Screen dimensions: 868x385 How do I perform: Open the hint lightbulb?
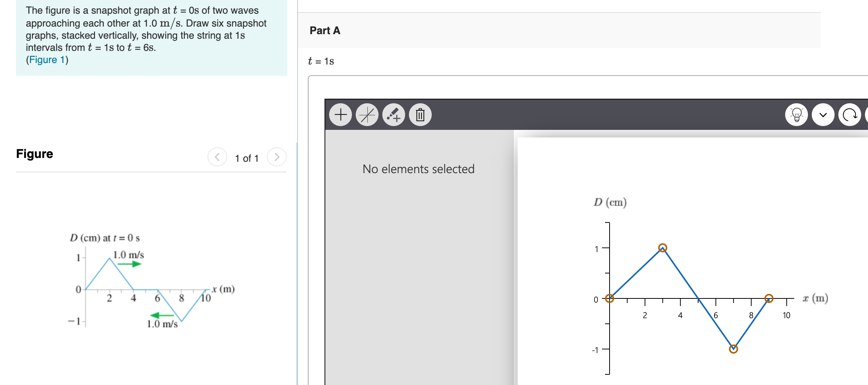tap(797, 114)
